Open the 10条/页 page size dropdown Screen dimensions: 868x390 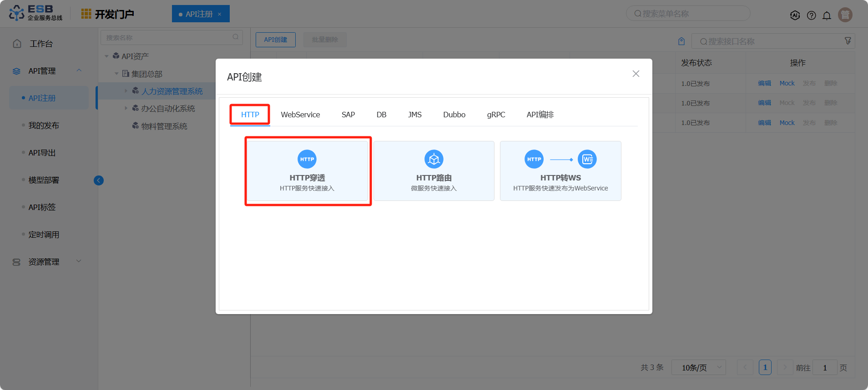(x=698, y=367)
